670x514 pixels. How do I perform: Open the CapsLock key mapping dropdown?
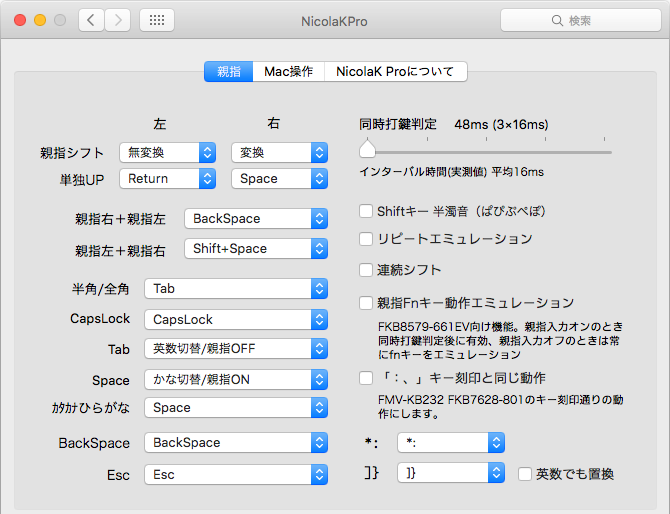tap(236, 320)
